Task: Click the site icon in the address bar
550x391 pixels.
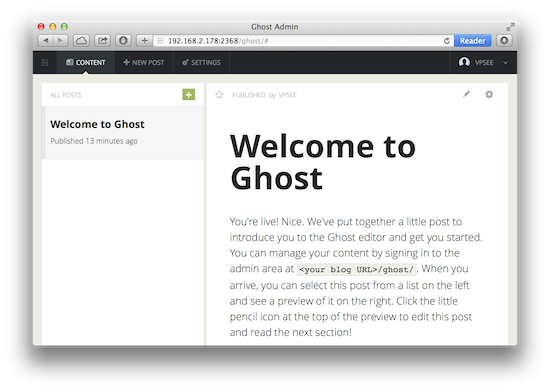Action: [x=160, y=41]
